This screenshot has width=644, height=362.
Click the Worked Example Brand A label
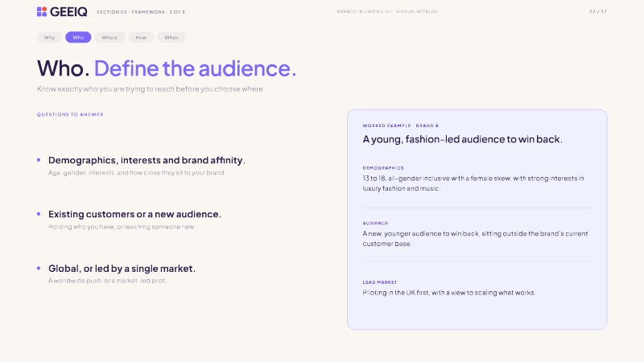(400, 125)
